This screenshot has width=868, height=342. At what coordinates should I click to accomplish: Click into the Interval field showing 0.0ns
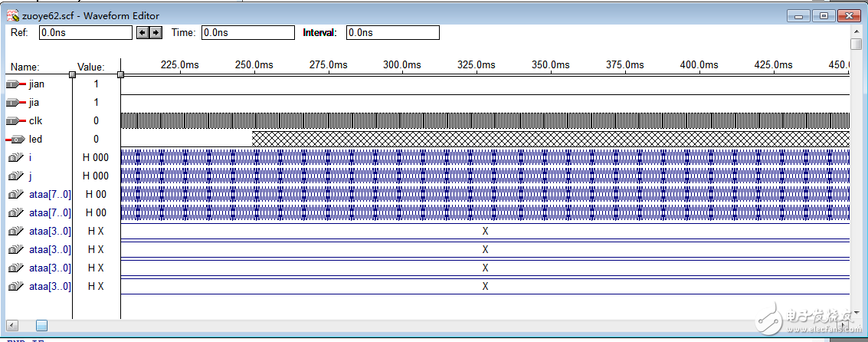pos(393,33)
